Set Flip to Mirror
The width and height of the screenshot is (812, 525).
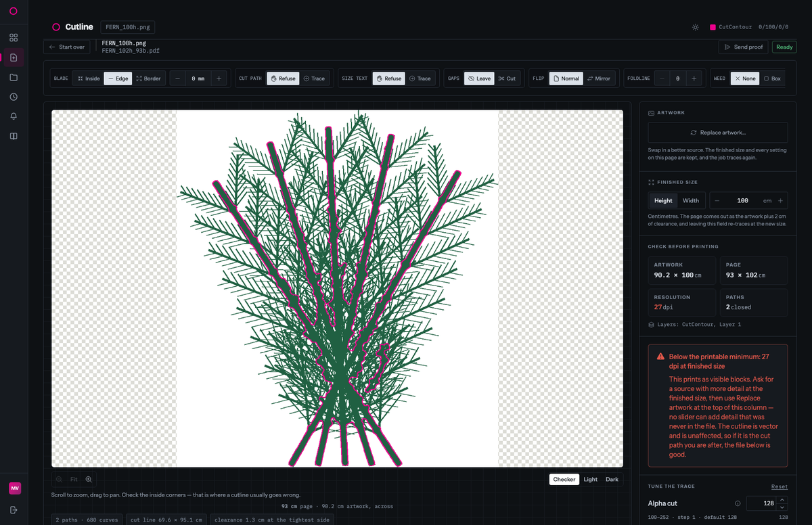(598, 78)
